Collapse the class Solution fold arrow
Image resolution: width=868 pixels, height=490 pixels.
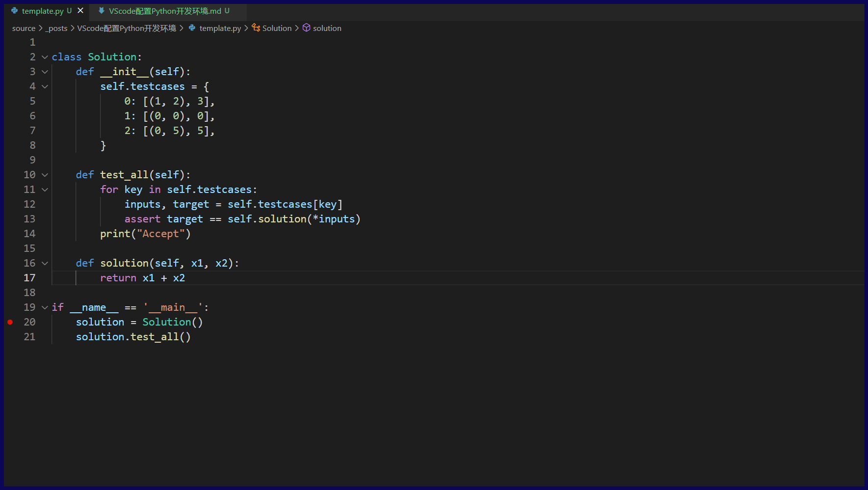click(x=45, y=57)
